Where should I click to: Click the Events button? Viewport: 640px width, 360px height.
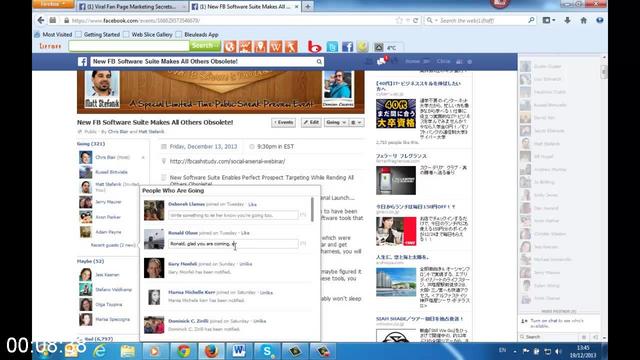coord(283,122)
